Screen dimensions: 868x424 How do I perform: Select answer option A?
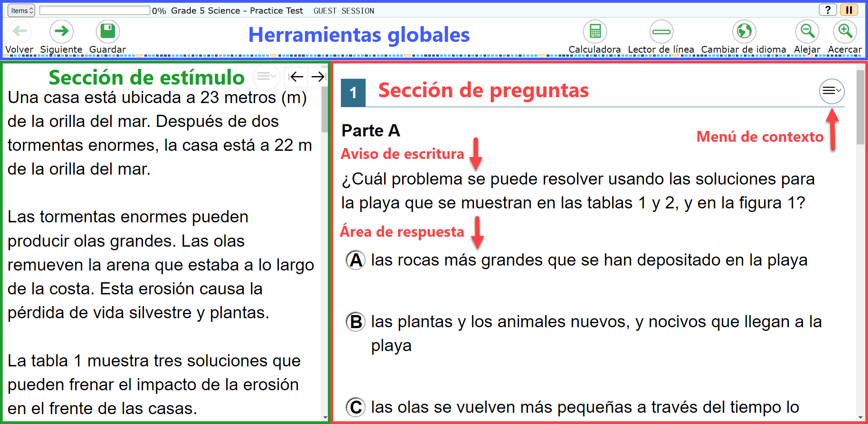click(x=356, y=260)
